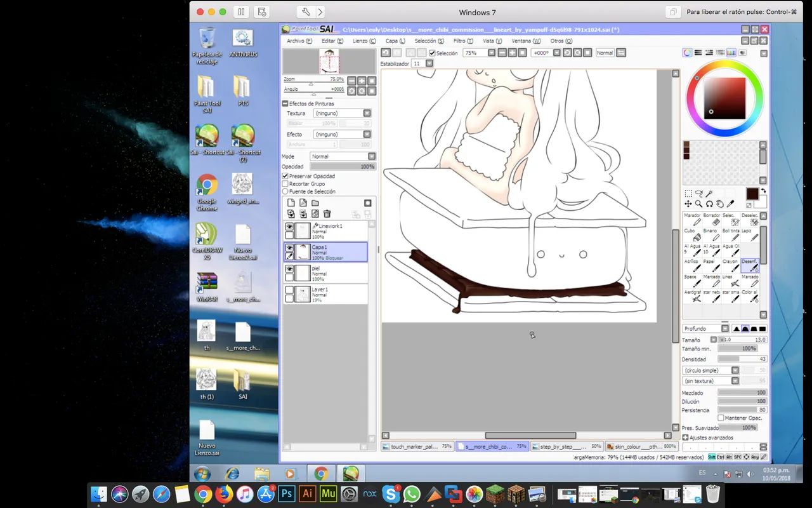Select the Marador pen tool

click(x=691, y=218)
